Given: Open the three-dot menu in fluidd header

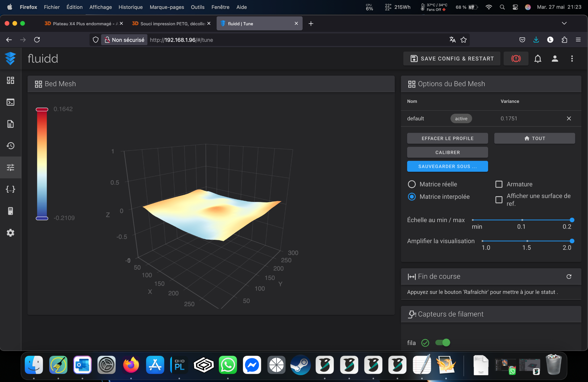Looking at the screenshot, I should point(572,59).
